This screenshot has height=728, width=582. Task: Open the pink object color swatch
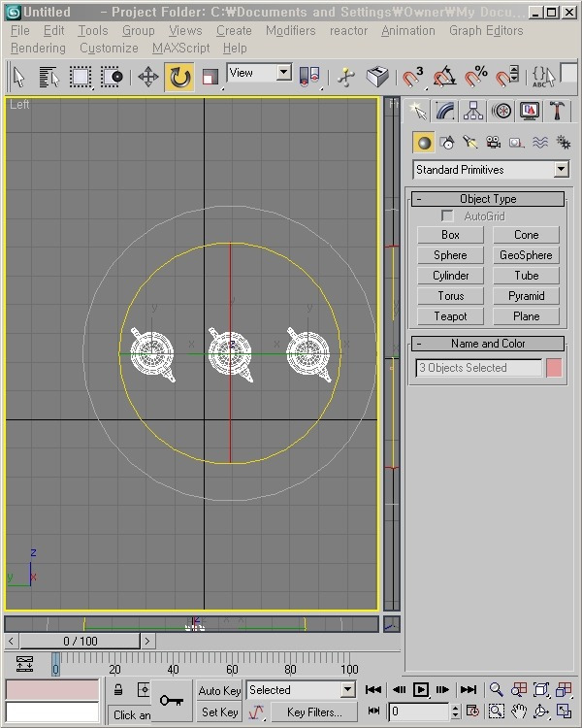[554, 368]
